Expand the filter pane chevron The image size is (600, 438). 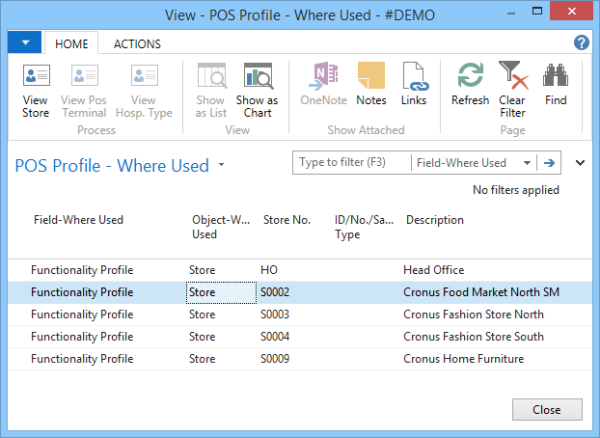point(580,163)
